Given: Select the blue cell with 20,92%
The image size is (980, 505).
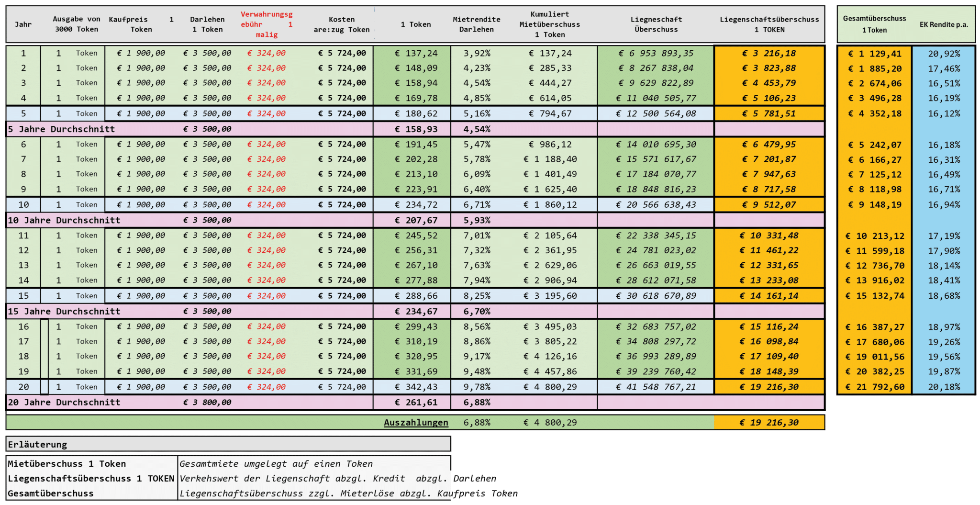Looking at the screenshot, I should click(x=944, y=54).
